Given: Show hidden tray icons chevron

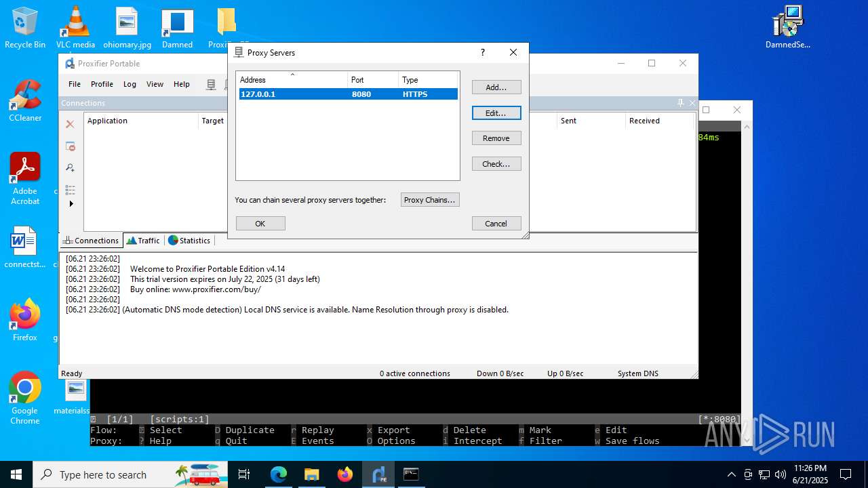Looking at the screenshot, I should coord(731,474).
